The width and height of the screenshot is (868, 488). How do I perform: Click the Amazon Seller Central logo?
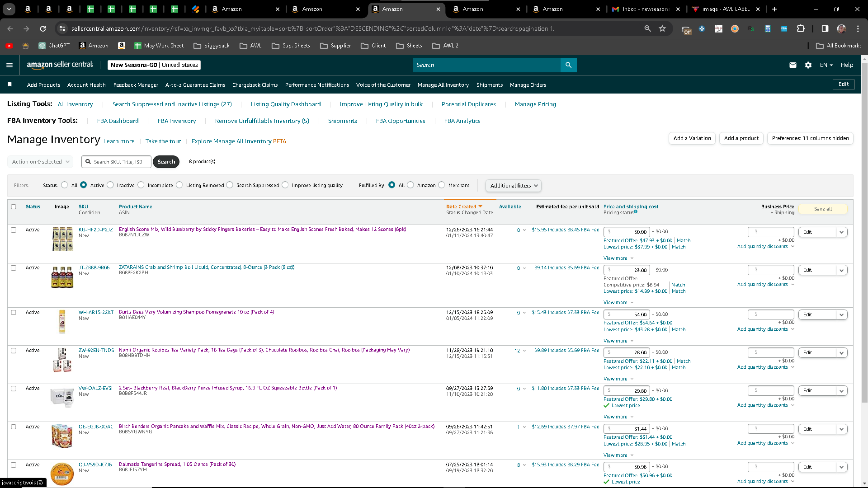[60, 65]
